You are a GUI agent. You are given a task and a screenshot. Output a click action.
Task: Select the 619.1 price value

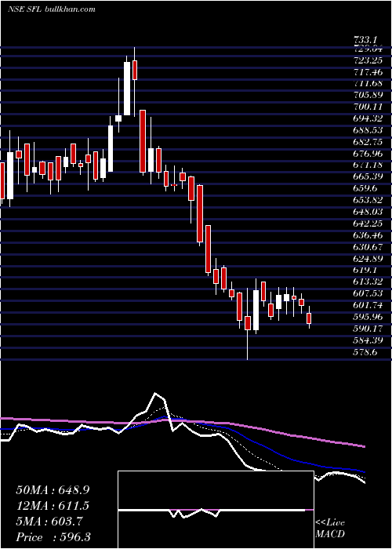coord(365,270)
